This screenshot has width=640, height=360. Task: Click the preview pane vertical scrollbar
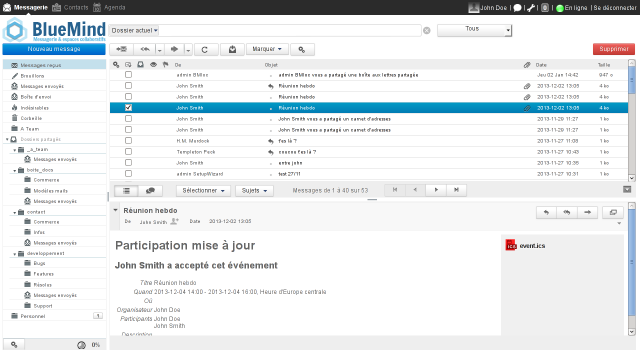[632, 269]
